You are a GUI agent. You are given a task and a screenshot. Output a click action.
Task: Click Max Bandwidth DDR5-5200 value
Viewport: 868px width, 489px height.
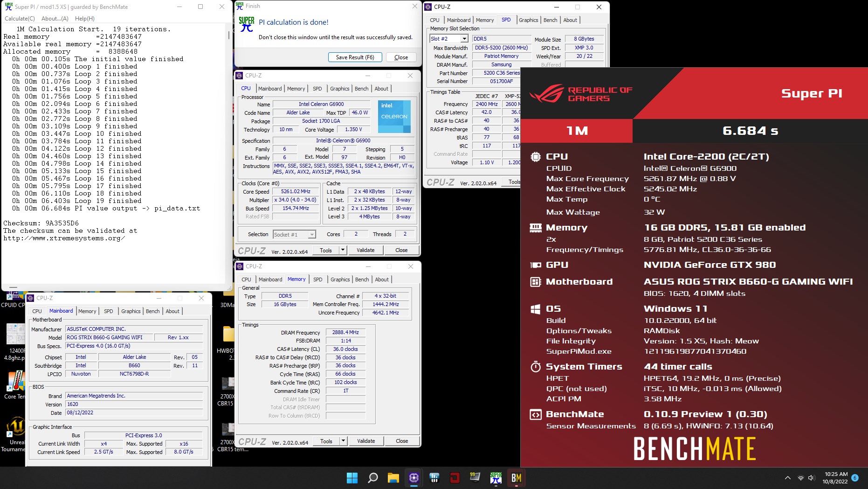pos(501,48)
